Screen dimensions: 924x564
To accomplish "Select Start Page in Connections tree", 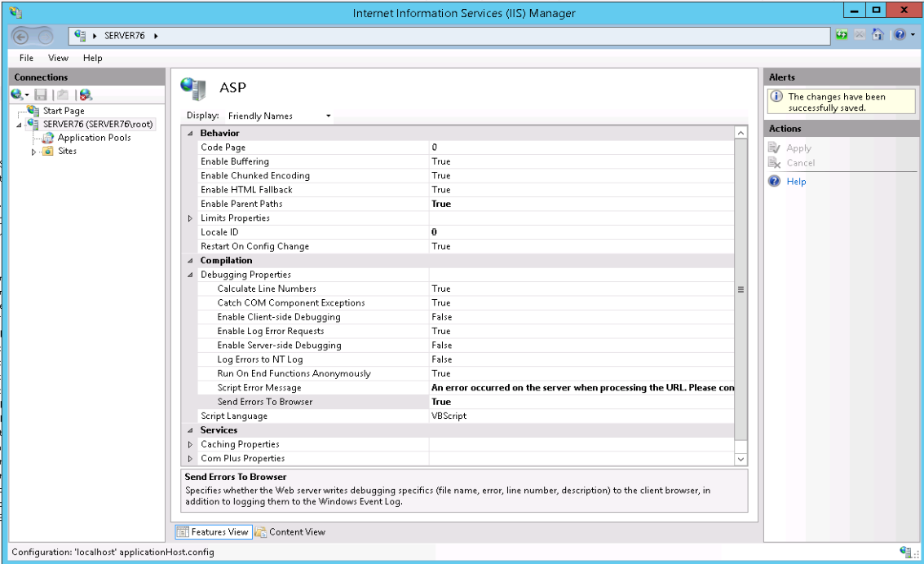I will coord(64,110).
